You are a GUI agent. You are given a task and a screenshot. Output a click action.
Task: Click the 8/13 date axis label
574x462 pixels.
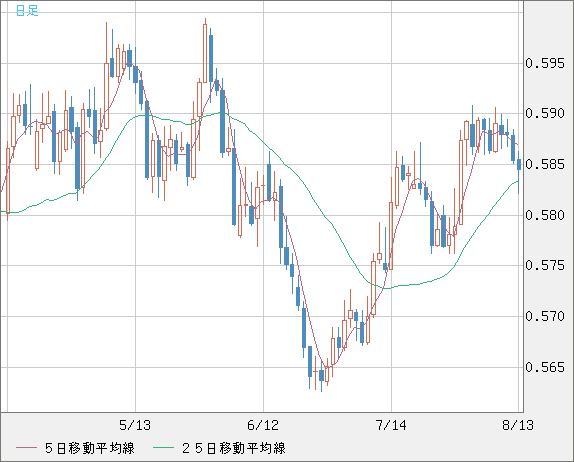point(518,425)
